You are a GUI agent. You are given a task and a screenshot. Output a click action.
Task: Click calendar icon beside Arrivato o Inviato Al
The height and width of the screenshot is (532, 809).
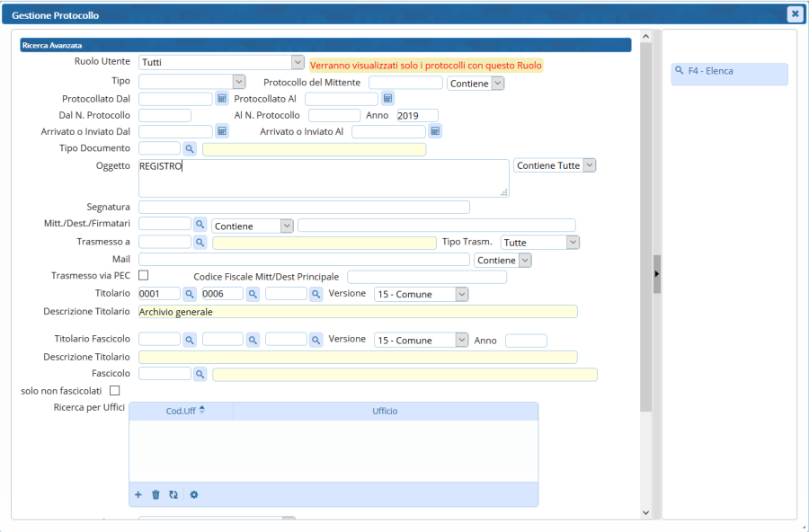434,131
